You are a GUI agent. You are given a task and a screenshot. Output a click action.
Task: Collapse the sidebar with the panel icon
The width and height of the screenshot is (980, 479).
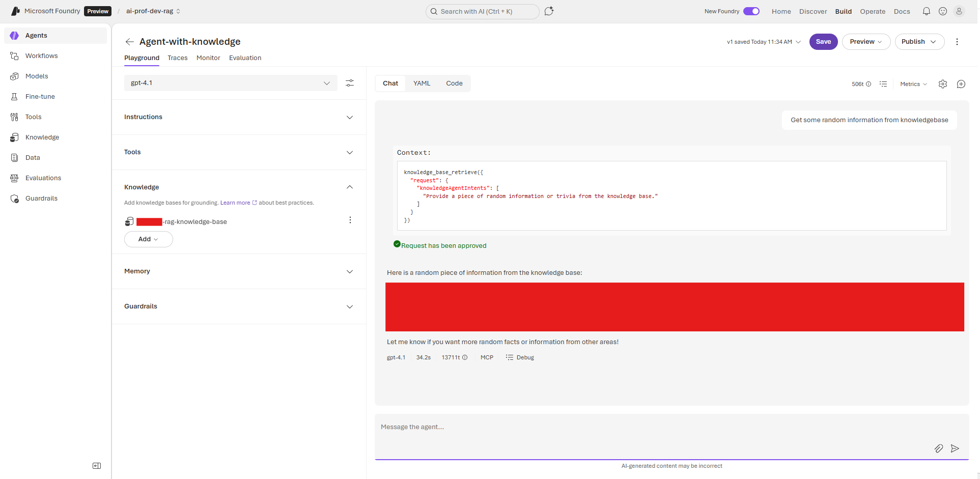point(97,466)
